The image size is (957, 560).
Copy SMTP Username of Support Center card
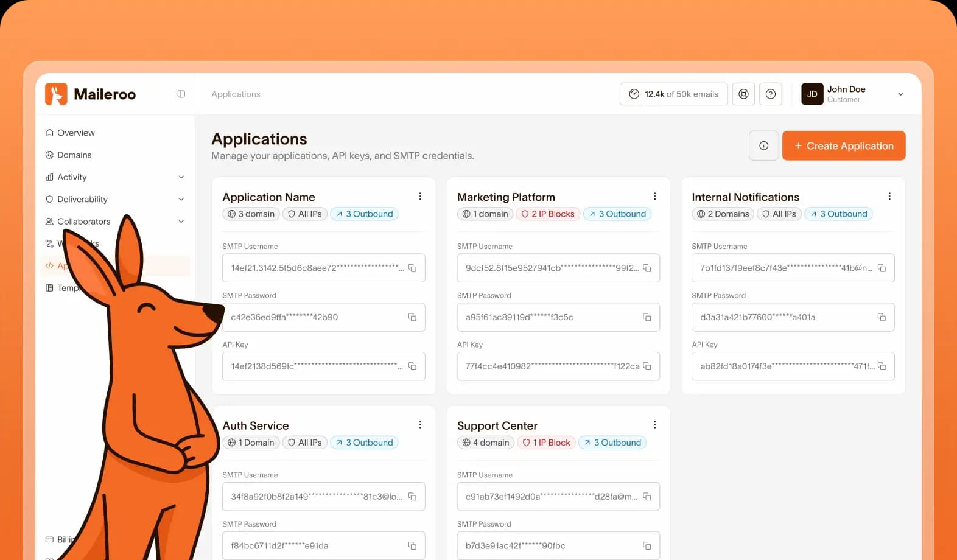(x=647, y=497)
